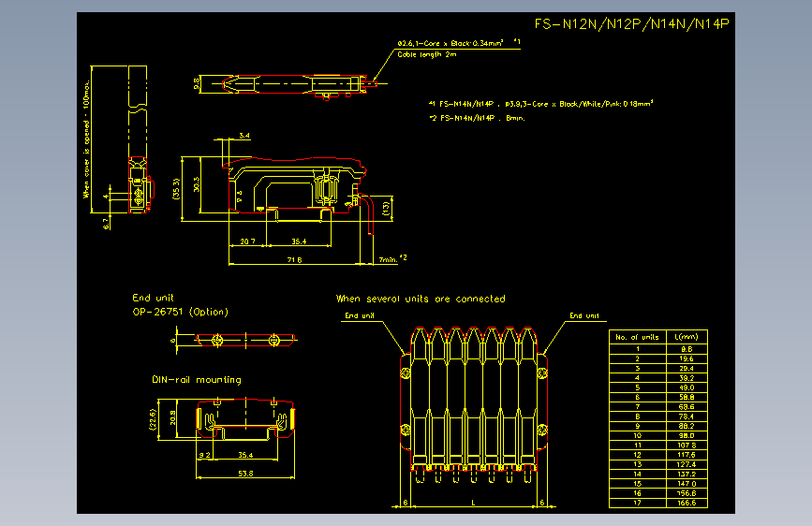812x526 pixels.
Task: Select the "137.2" table cell
Action: (x=687, y=474)
